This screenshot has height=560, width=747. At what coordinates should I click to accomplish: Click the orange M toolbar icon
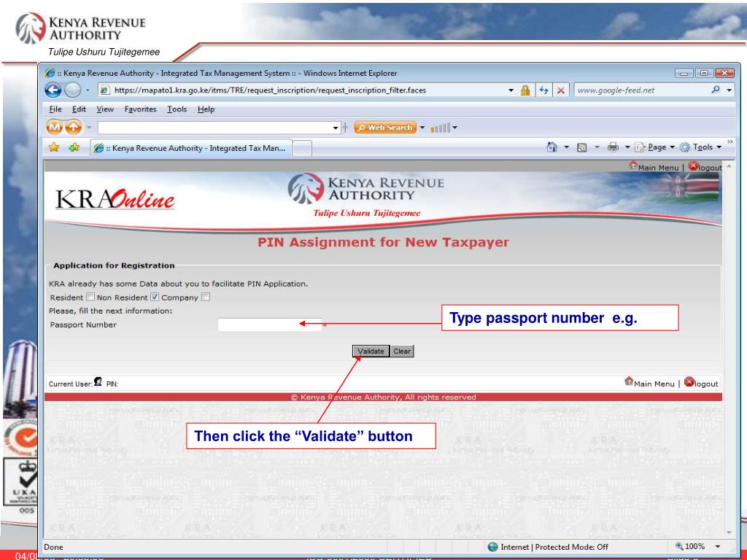point(54,127)
